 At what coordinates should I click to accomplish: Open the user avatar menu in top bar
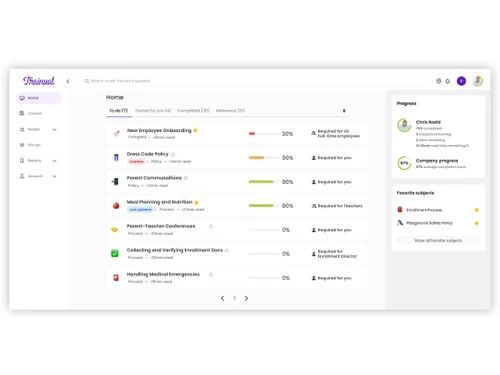(x=478, y=81)
